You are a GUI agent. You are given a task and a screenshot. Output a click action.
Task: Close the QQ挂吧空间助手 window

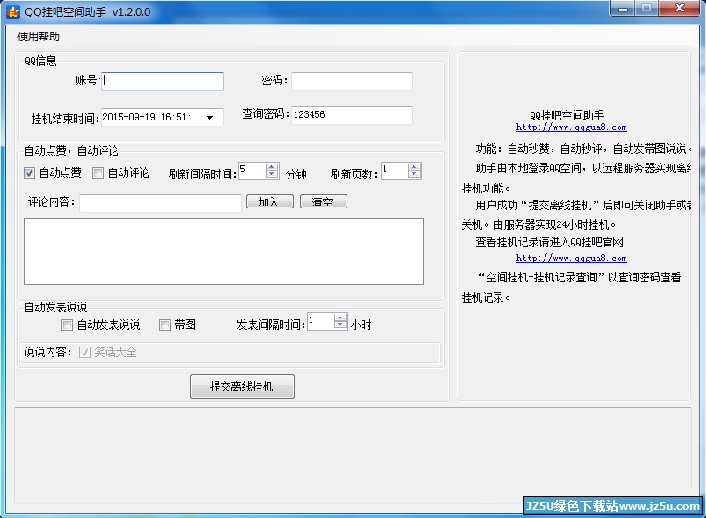tap(680, 8)
